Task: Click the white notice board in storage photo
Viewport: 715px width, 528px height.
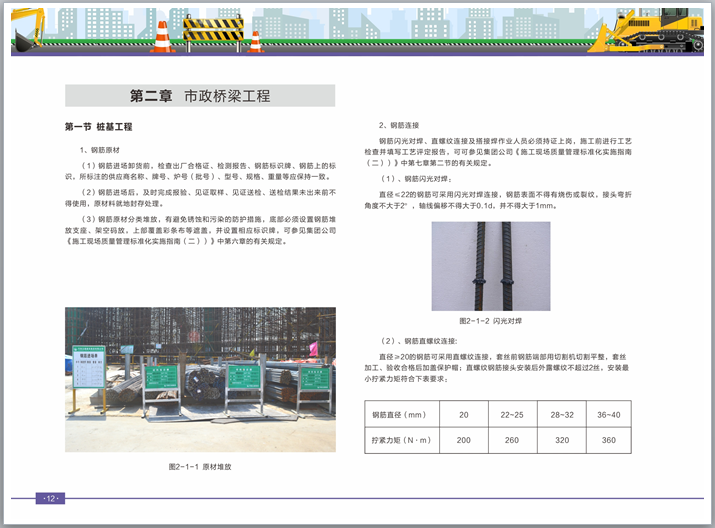Action: pyautogui.click(x=89, y=369)
